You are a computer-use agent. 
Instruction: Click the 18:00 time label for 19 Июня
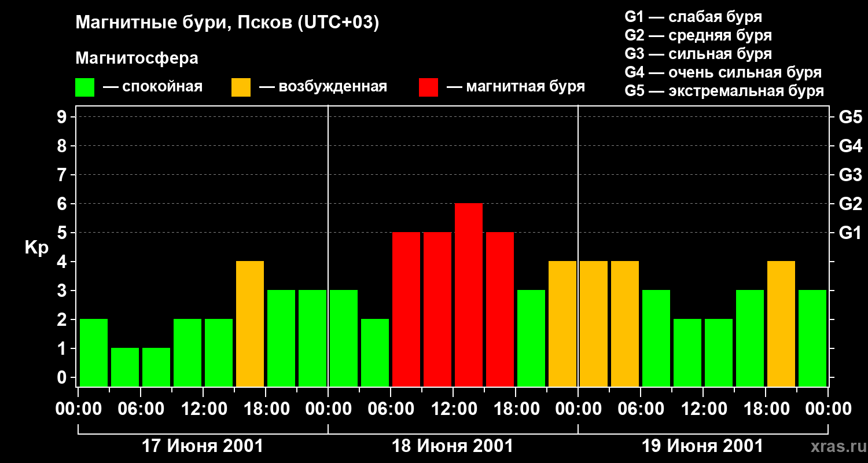pos(766,409)
